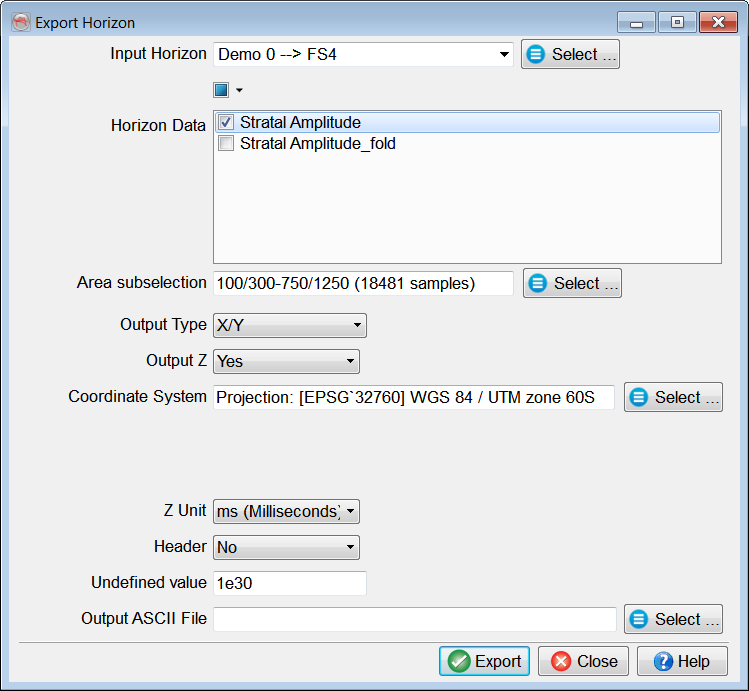Click Select button beside Input Horizon

pos(570,55)
